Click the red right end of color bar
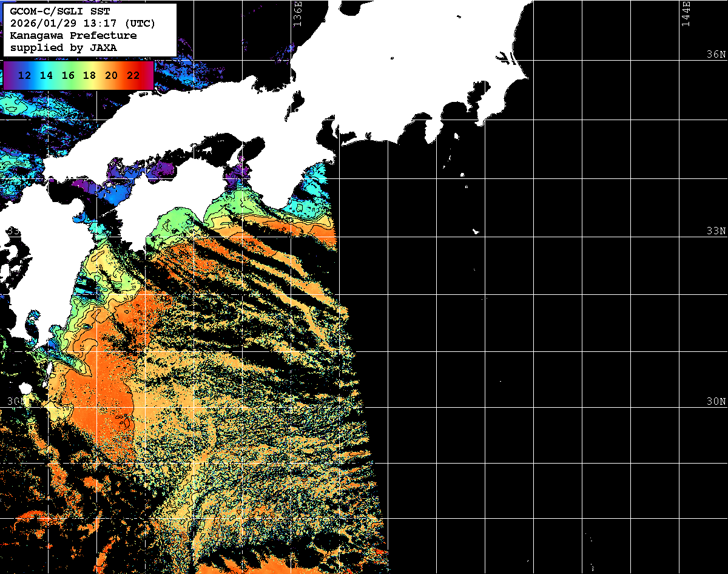This screenshot has height=574, width=728. pos(149,76)
